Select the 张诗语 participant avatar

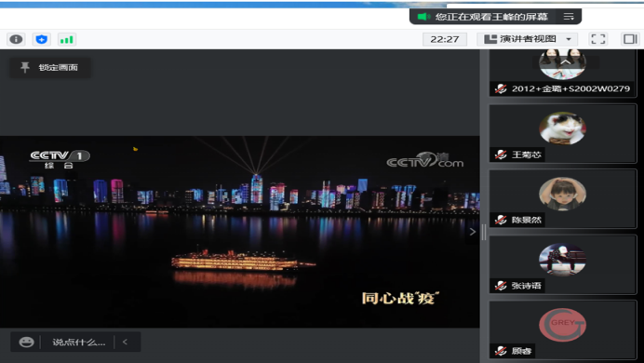(x=562, y=259)
